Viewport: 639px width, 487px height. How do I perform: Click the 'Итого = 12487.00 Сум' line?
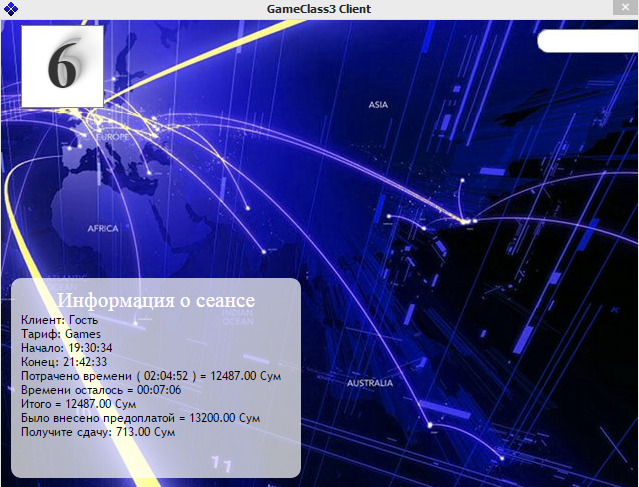pos(78,404)
